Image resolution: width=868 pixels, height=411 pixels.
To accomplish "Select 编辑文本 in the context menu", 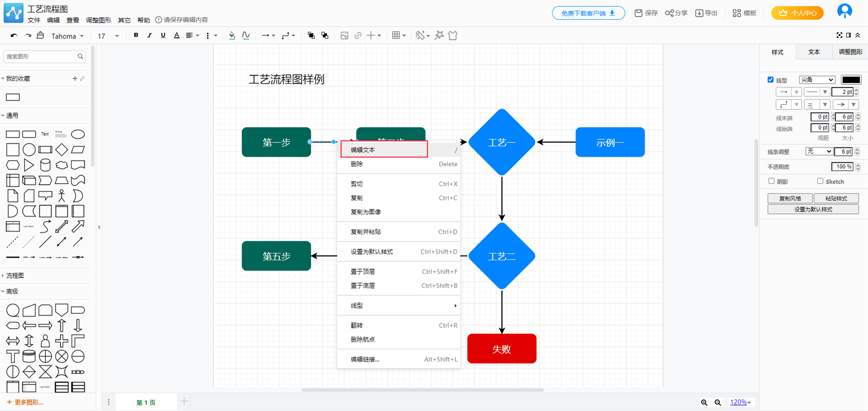I will click(x=384, y=150).
